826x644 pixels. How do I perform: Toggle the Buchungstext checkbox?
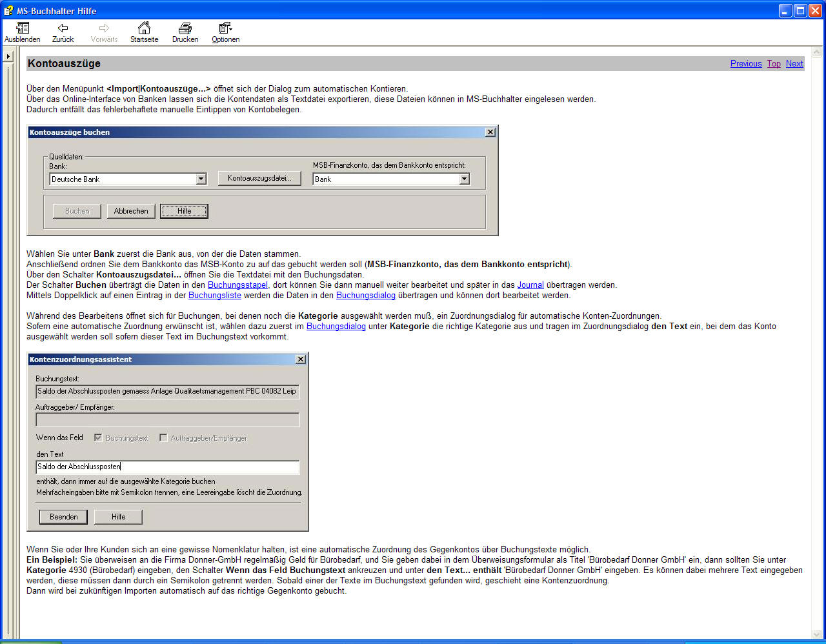point(98,438)
